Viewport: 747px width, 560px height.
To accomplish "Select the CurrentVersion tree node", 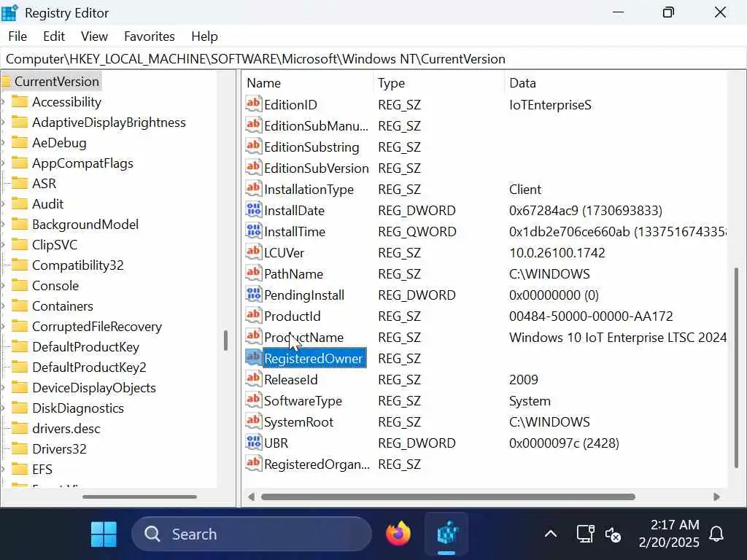I will pos(57,82).
